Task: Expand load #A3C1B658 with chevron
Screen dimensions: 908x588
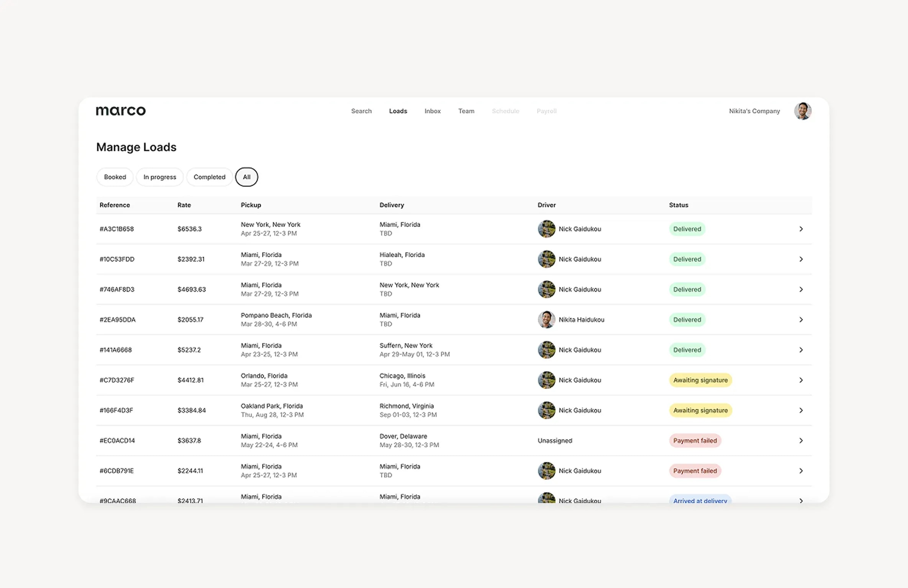Action: point(801,229)
